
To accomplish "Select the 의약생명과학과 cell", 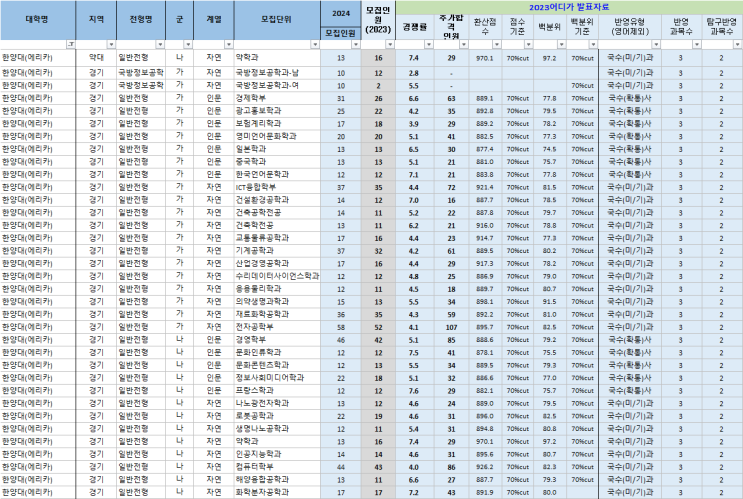I will click(277, 301).
